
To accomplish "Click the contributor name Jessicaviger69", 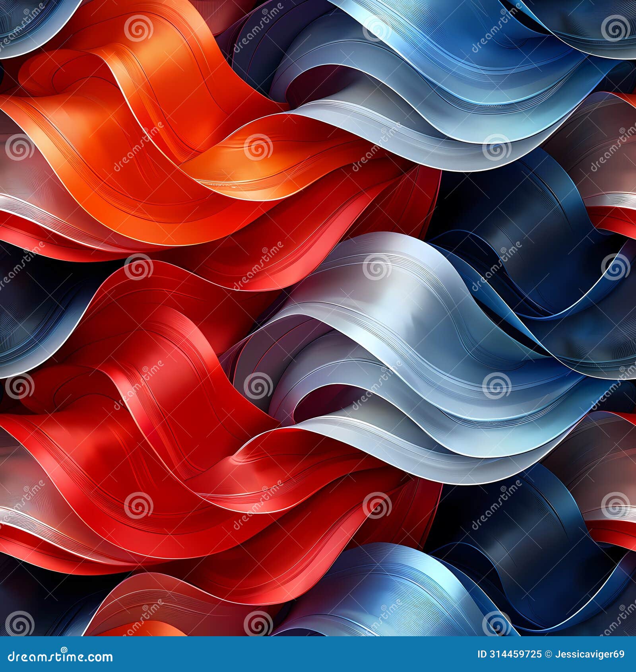I will pyautogui.click(x=589, y=654).
